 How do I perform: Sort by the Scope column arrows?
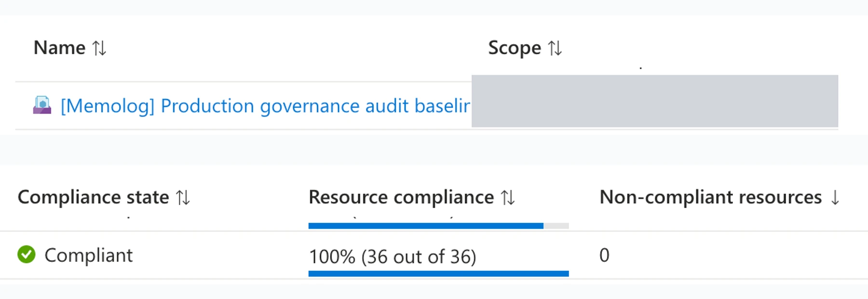[555, 48]
